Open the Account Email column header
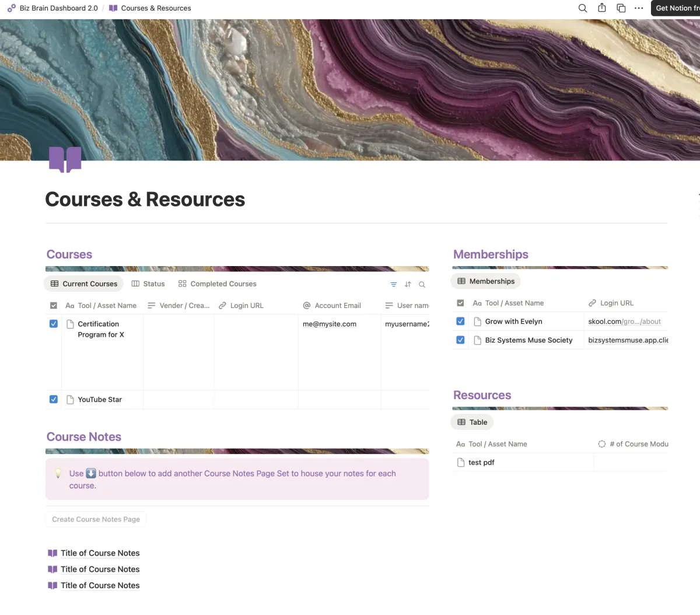 [x=332, y=305]
